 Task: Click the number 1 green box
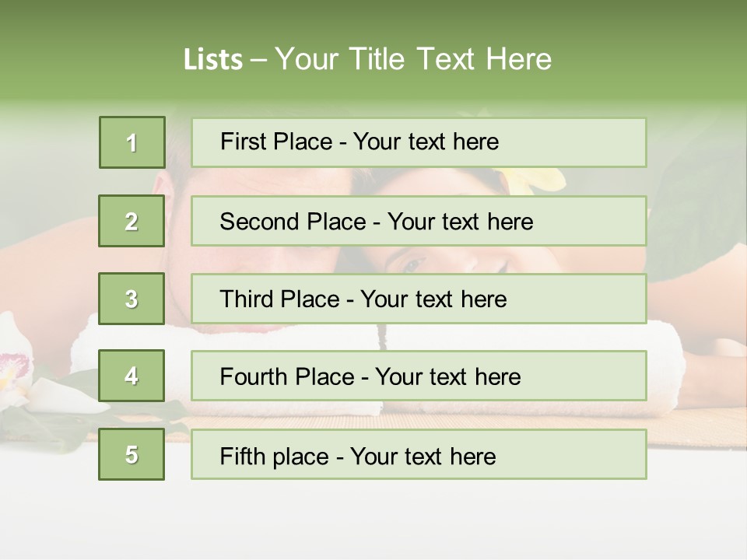(x=132, y=142)
